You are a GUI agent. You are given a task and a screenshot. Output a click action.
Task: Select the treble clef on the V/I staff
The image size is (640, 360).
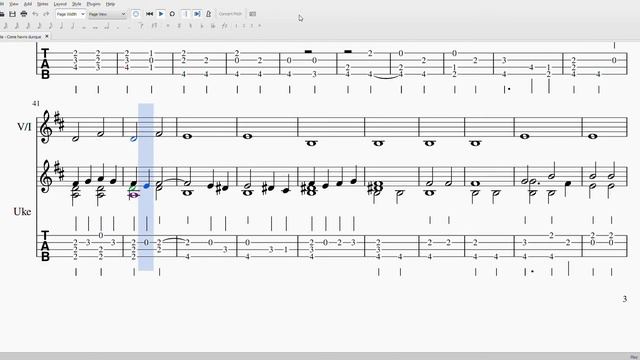pyautogui.click(x=46, y=127)
